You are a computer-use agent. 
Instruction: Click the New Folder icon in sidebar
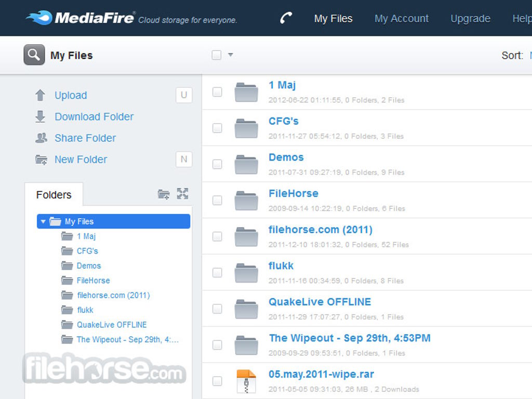(x=41, y=159)
